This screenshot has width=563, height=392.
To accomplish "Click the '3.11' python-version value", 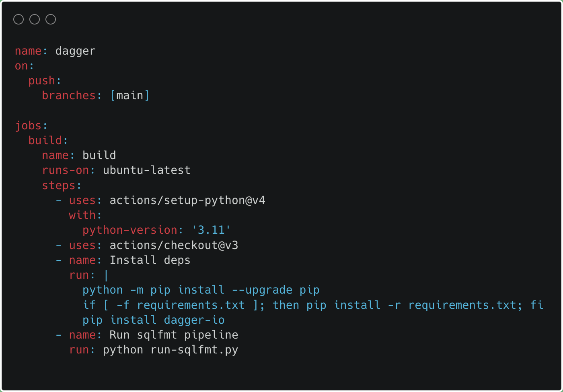I will click(211, 230).
